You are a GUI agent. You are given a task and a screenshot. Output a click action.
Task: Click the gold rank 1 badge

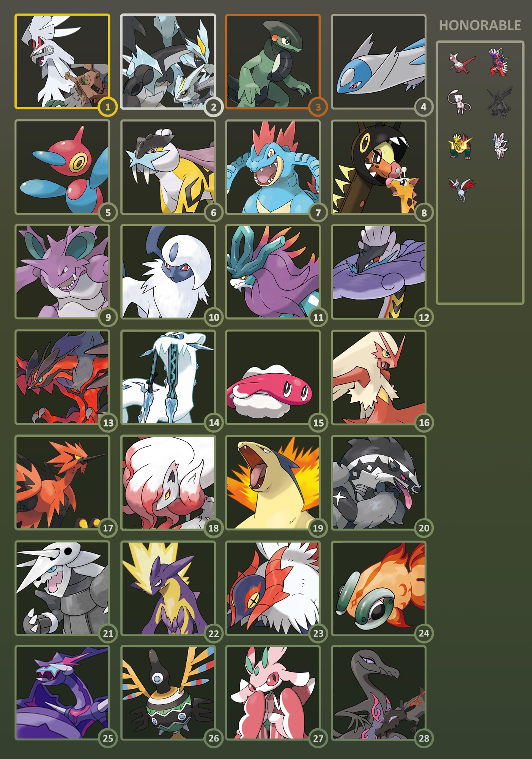coord(108,107)
